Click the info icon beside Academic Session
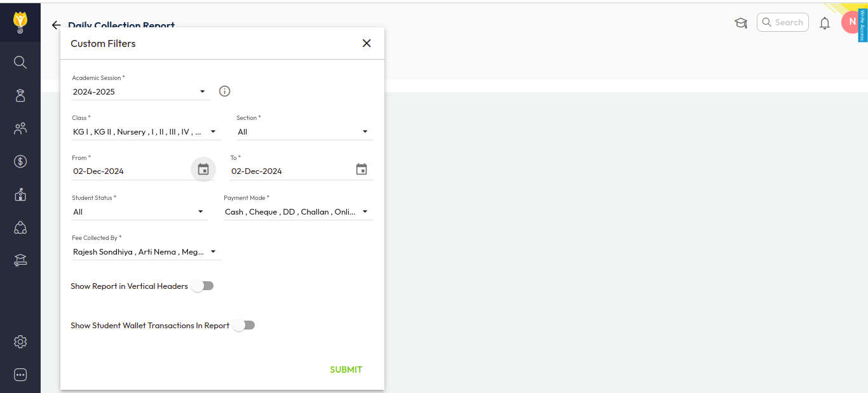Screen dimensions: 868x393 [224, 91]
